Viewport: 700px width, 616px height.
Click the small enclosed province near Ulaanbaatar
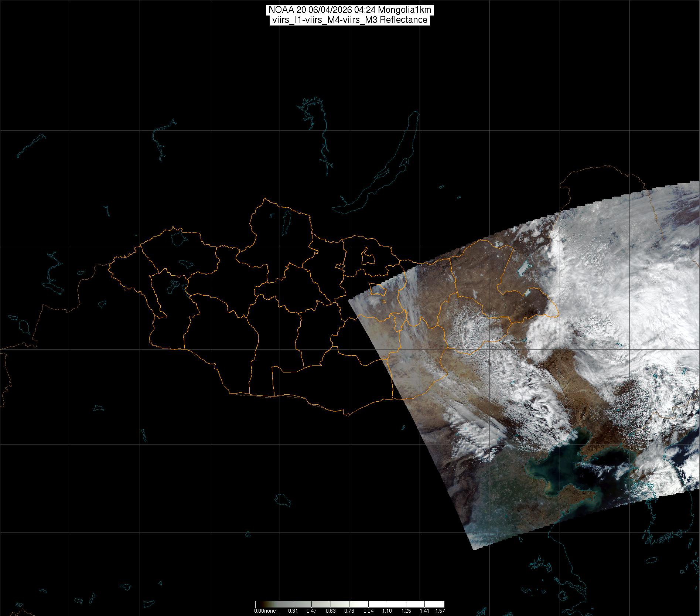[367, 256]
